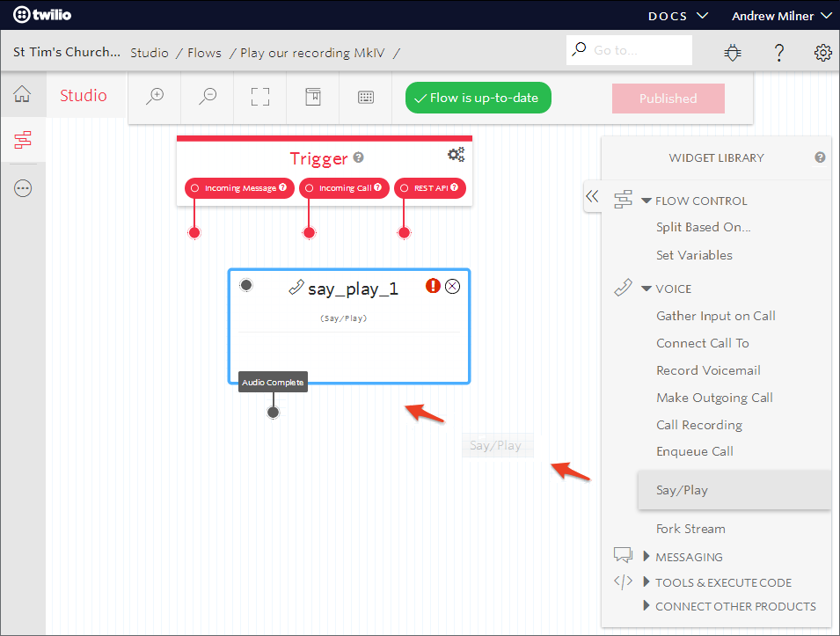This screenshot has height=636, width=840.
Task: Click Incoming Call connector dot
Action: [309, 232]
